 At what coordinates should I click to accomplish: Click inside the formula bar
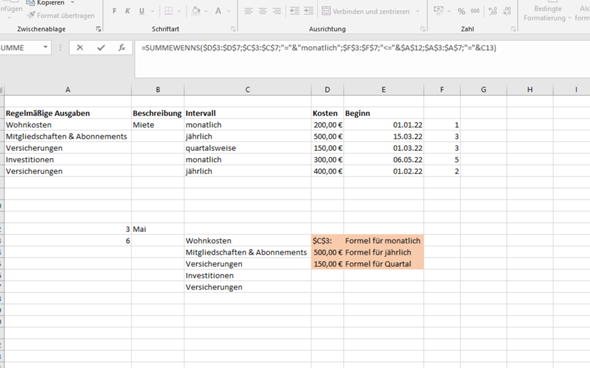(361, 59)
